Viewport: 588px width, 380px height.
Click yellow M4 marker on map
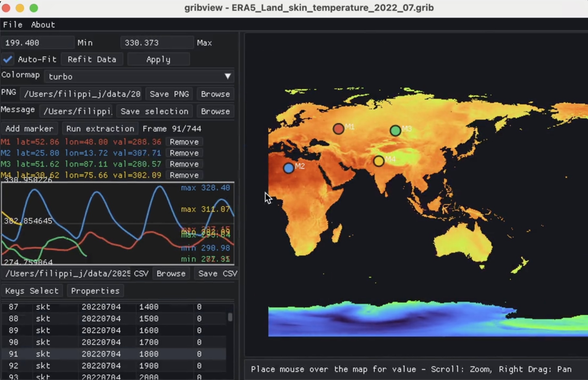[379, 161]
